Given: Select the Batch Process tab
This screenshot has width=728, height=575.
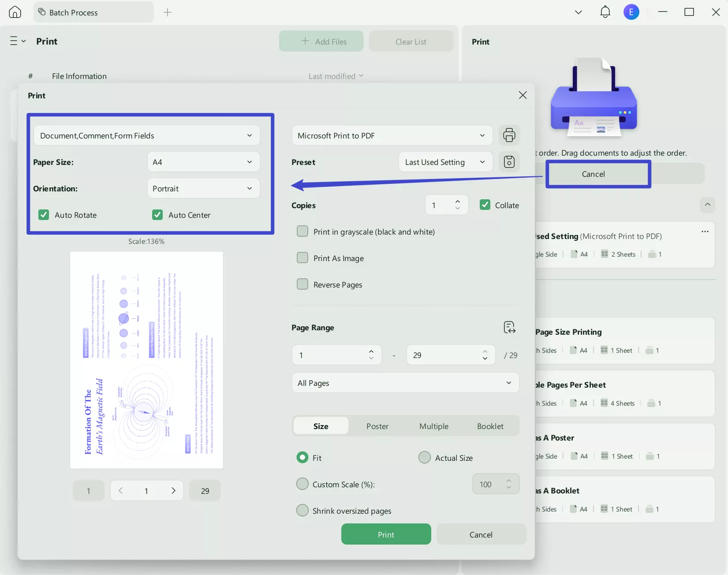Looking at the screenshot, I should coord(93,12).
